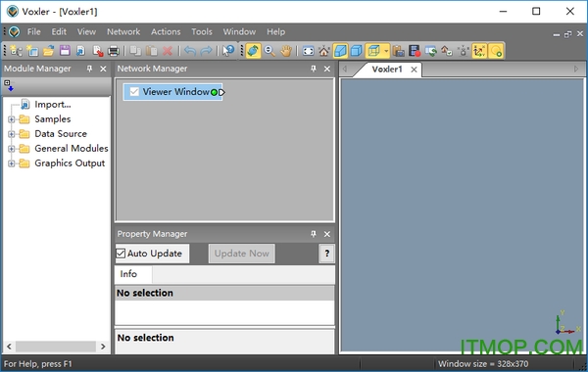Open the Actions menu
Image resolution: width=588 pixels, height=372 pixels.
(x=166, y=32)
